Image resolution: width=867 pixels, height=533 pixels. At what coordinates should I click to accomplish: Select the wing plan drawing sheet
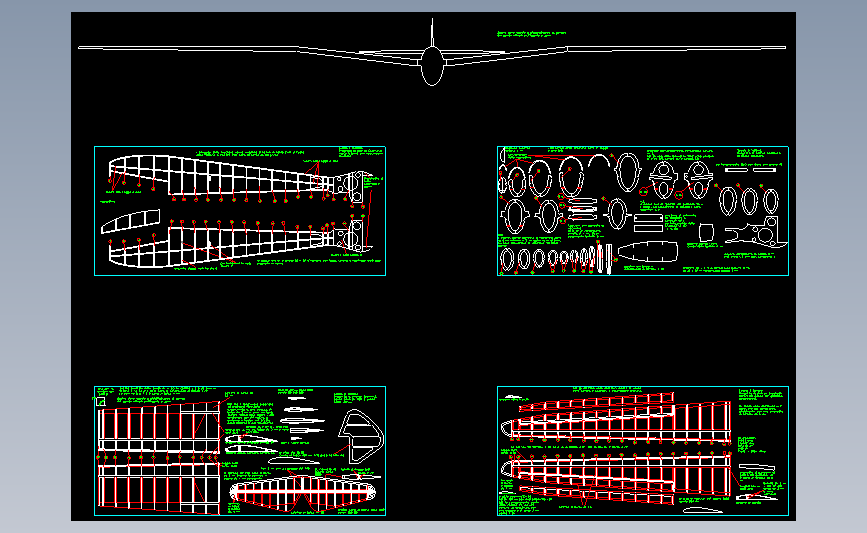click(643, 451)
